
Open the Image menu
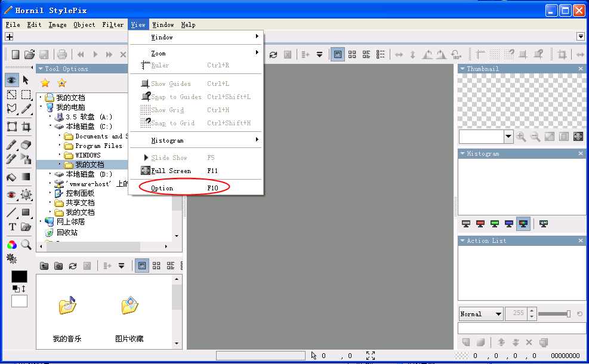(x=57, y=25)
